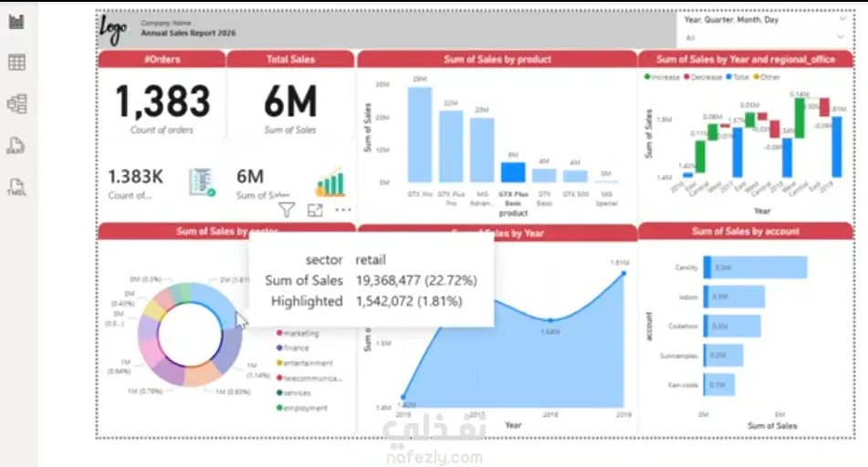This screenshot has width=868, height=467.
Task: Click the 1.383K count card value
Action: click(x=136, y=177)
